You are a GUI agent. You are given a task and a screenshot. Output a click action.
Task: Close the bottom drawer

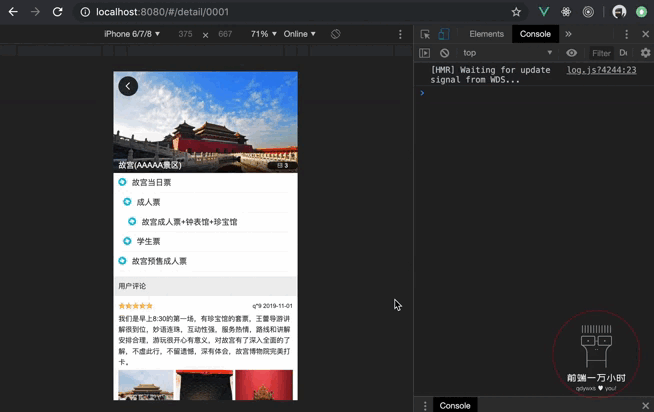click(x=645, y=405)
